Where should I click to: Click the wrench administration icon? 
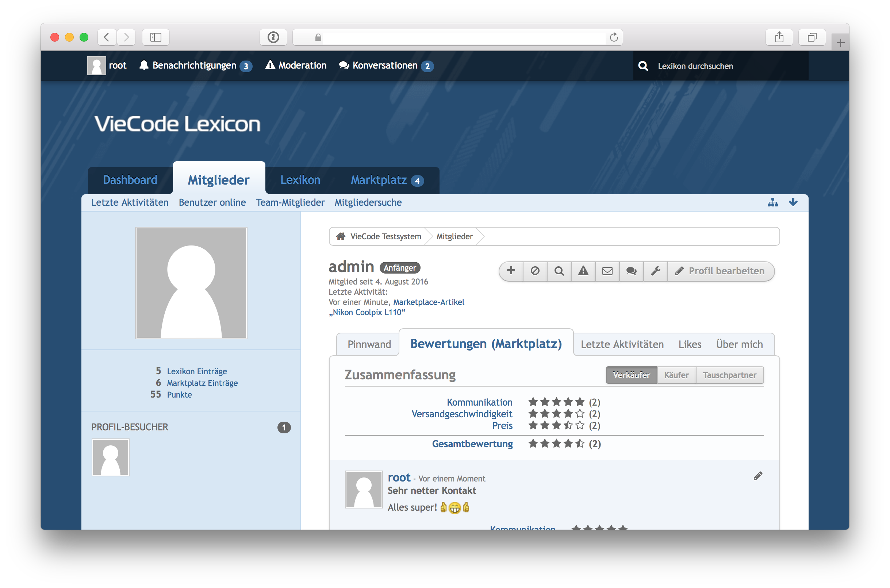coord(656,271)
